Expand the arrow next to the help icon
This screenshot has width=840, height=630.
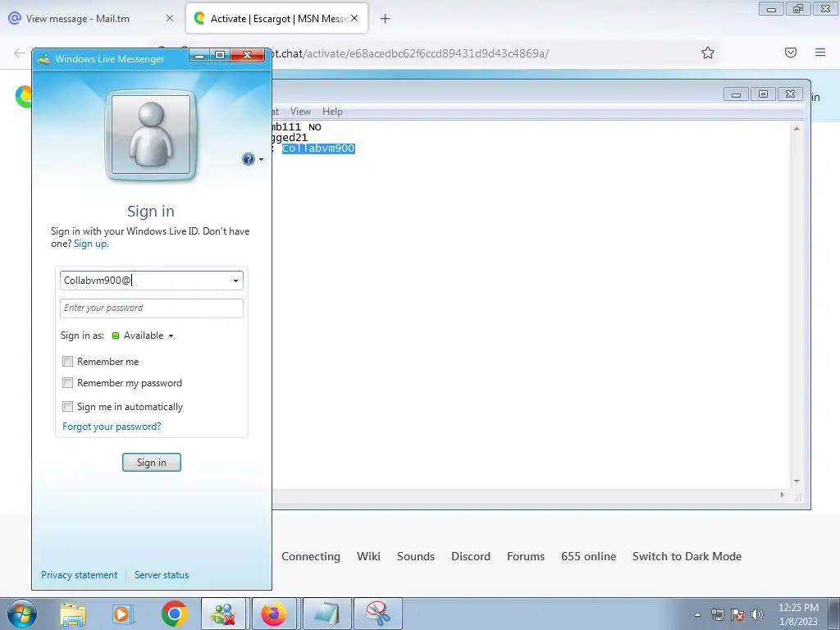point(261,160)
